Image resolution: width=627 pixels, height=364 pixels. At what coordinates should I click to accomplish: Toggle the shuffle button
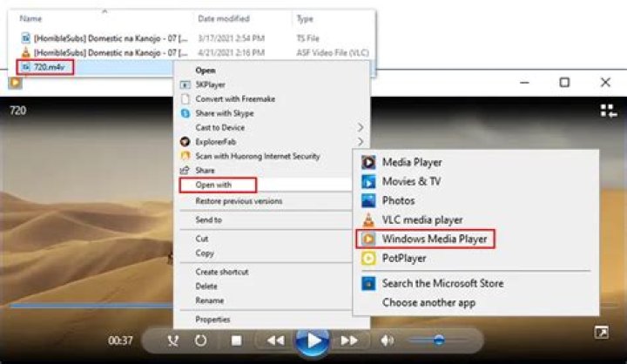point(172,340)
